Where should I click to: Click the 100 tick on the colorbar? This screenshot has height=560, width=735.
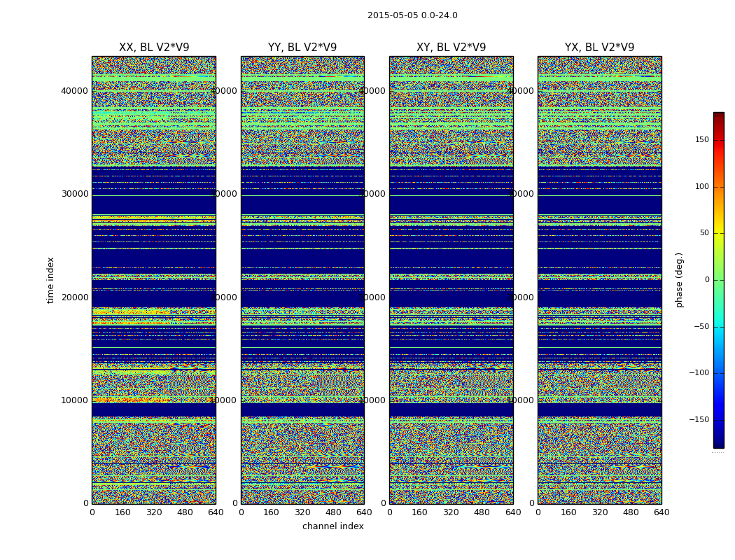tap(701, 186)
